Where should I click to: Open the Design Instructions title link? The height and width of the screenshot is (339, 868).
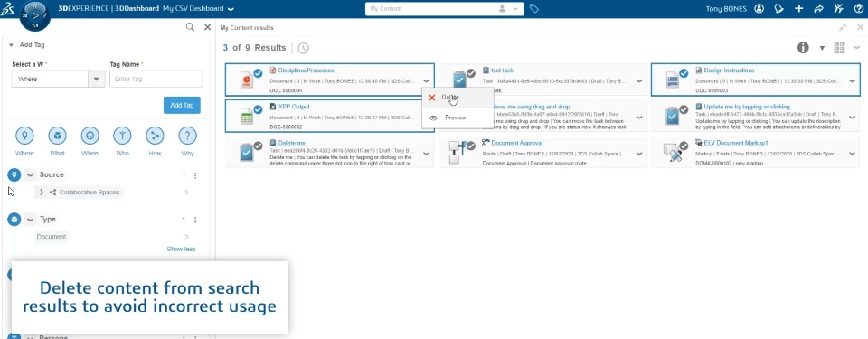(729, 71)
